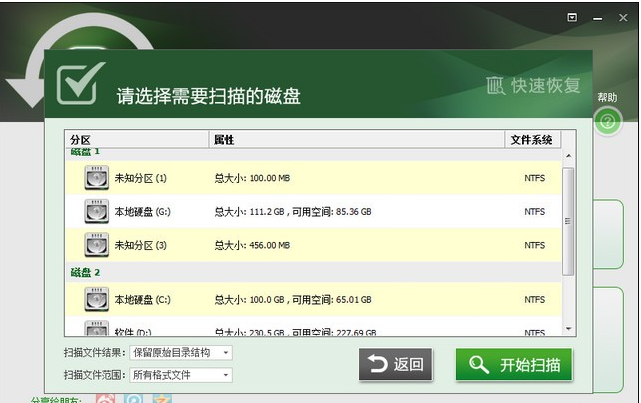Open the 扫描文件结果 dropdown
This screenshot has width=641, height=403.
[x=181, y=353]
